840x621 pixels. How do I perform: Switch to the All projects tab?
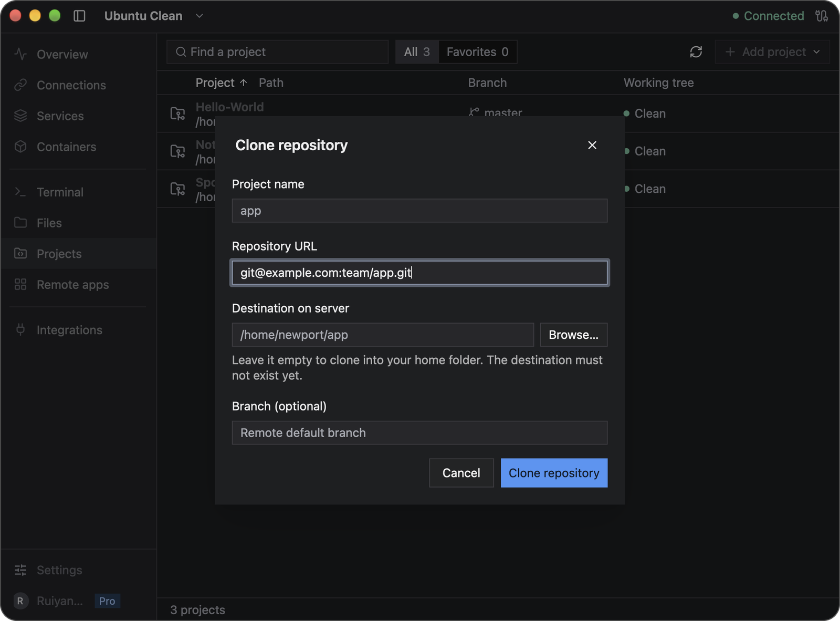(417, 52)
